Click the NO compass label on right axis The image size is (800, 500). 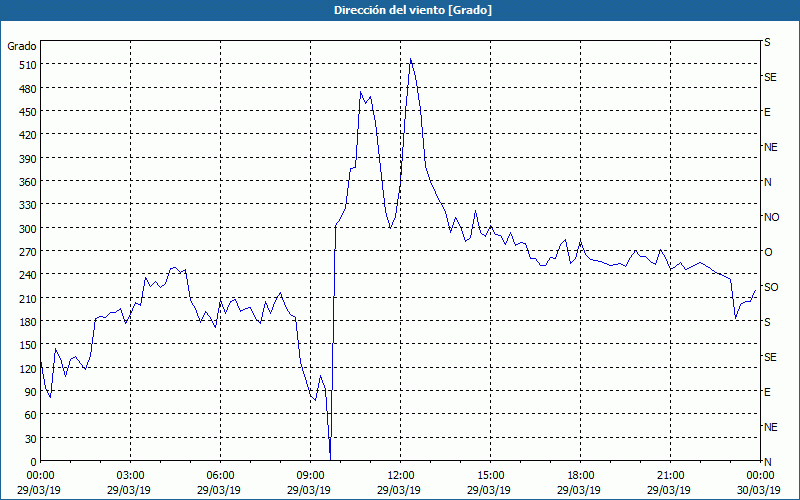pyautogui.click(x=772, y=217)
